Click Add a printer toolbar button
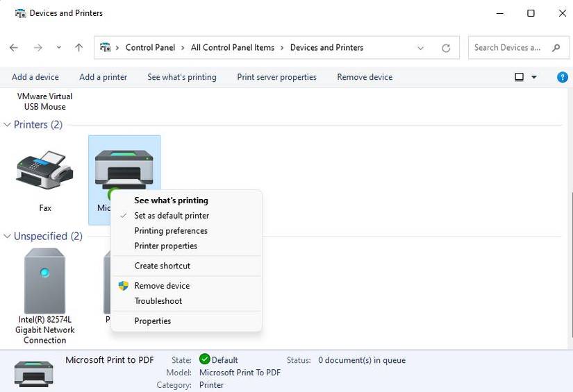This screenshot has height=392, width=573. 103,77
